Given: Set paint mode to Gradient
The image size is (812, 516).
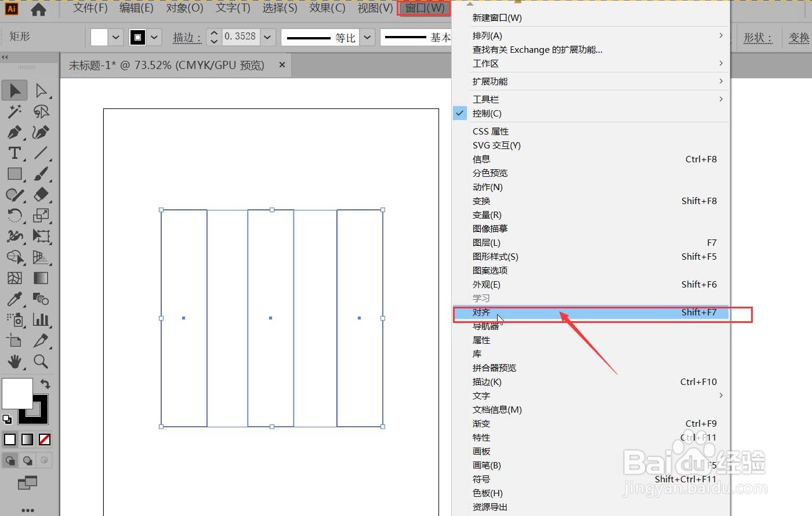Looking at the screenshot, I should click(x=27, y=439).
